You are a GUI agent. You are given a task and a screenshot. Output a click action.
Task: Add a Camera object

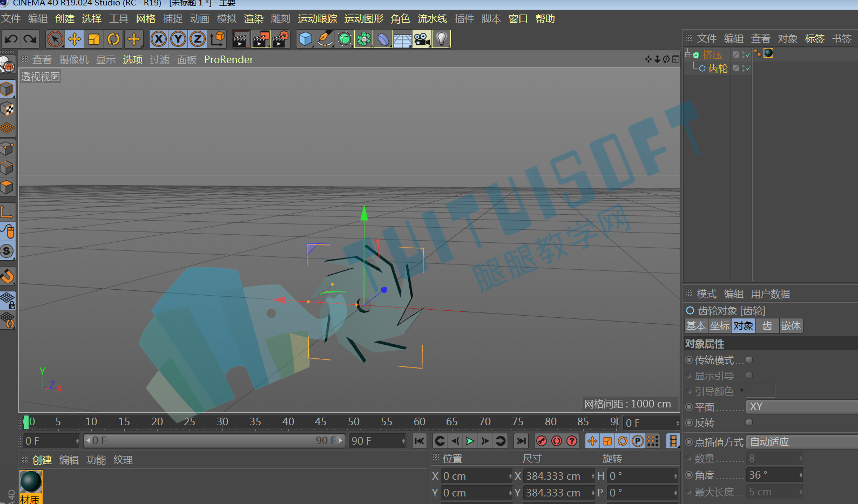(x=422, y=39)
